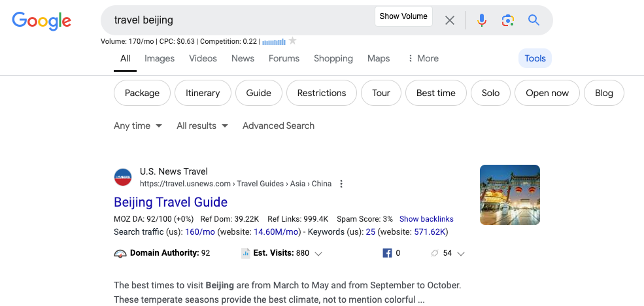This screenshot has width=644, height=306.
Task: Switch to the Maps tab
Action: (x=379, y=58)
